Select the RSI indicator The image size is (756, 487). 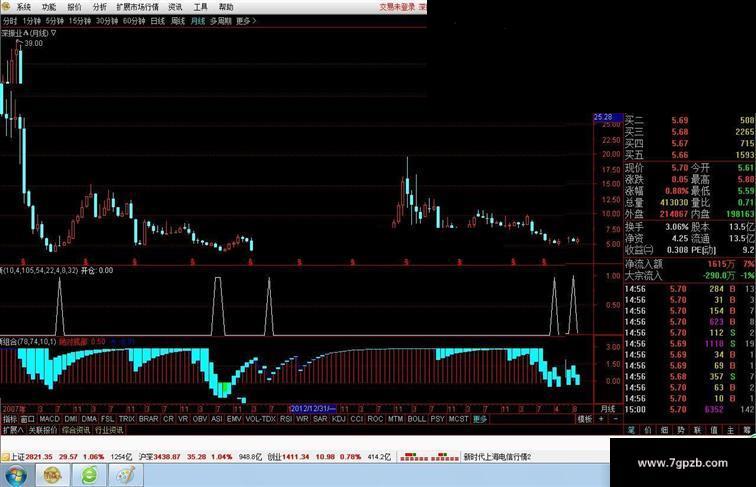point(286,419)
